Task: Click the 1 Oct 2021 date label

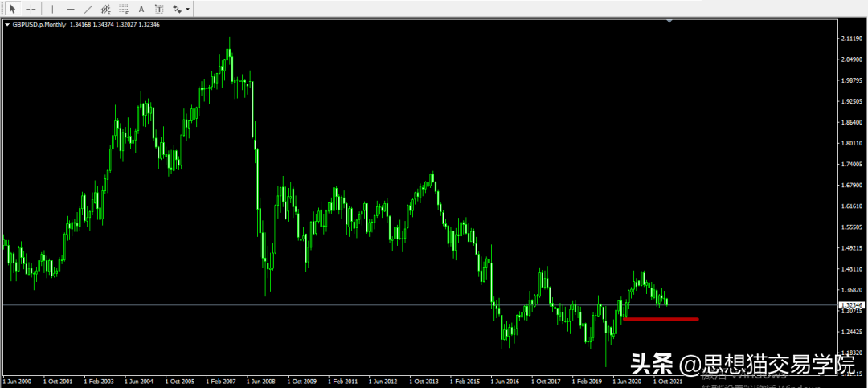Action: tap(668, 382)
